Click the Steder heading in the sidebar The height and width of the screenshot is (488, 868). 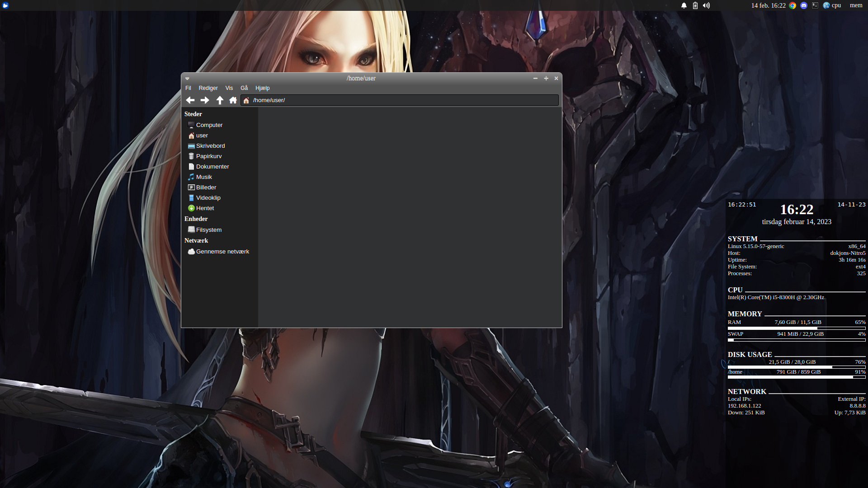tap(193, 114)
